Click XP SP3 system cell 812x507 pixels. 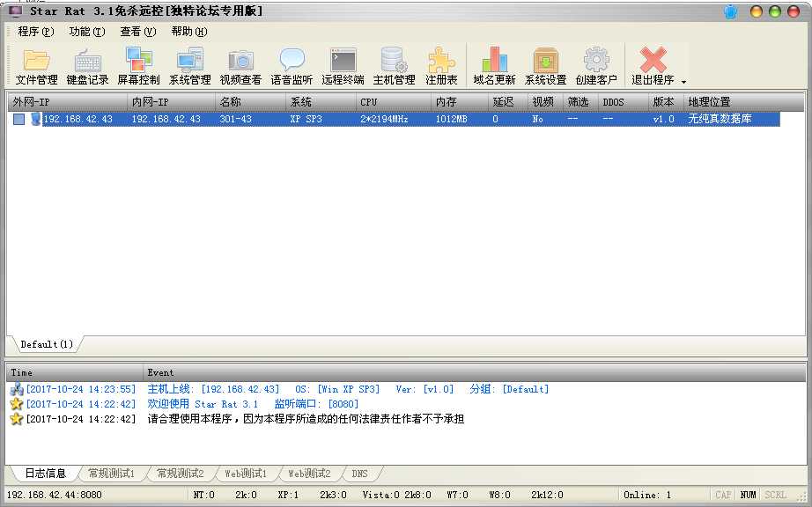click(x=306, y=119)
